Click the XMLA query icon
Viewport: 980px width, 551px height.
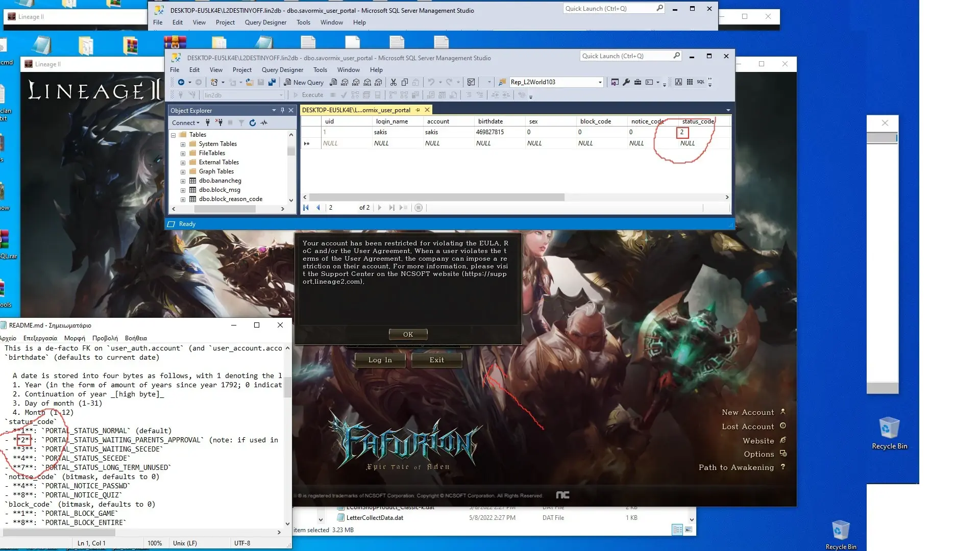click(x=367, y=82)
